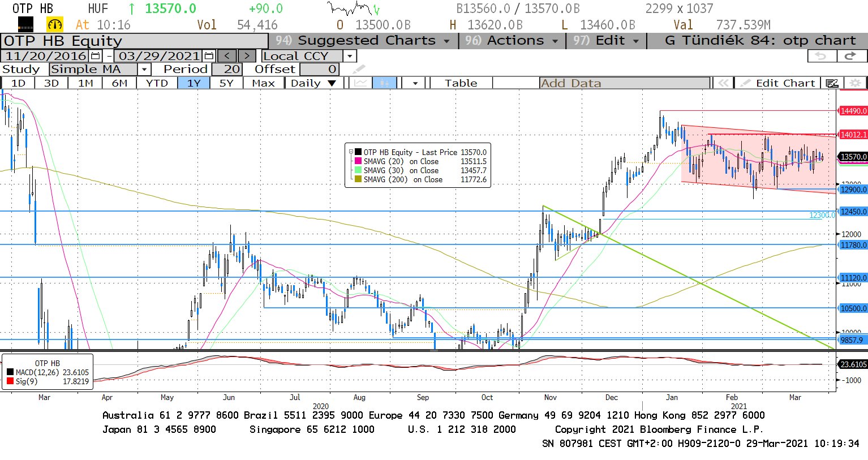The height and width of the screenshot is (460, 868).
Task: Click the black Last Price legend swatch
Action: point(358,152)
